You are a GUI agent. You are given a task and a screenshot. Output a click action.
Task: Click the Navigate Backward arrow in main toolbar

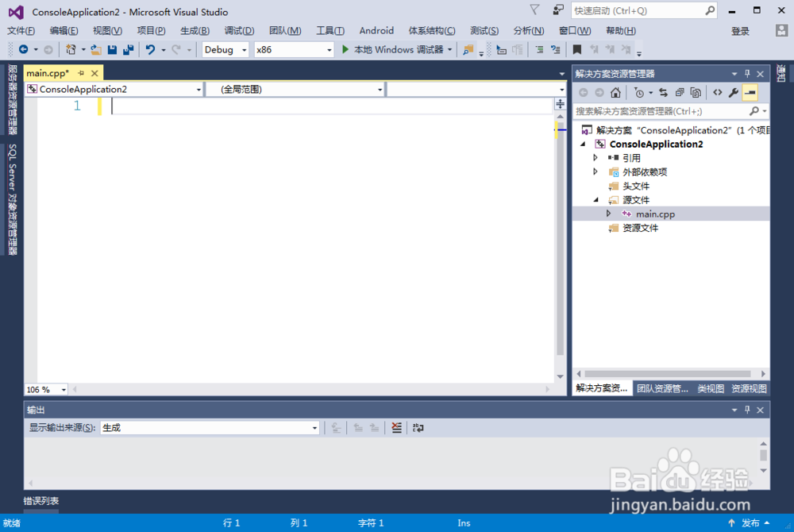[23, 49]
